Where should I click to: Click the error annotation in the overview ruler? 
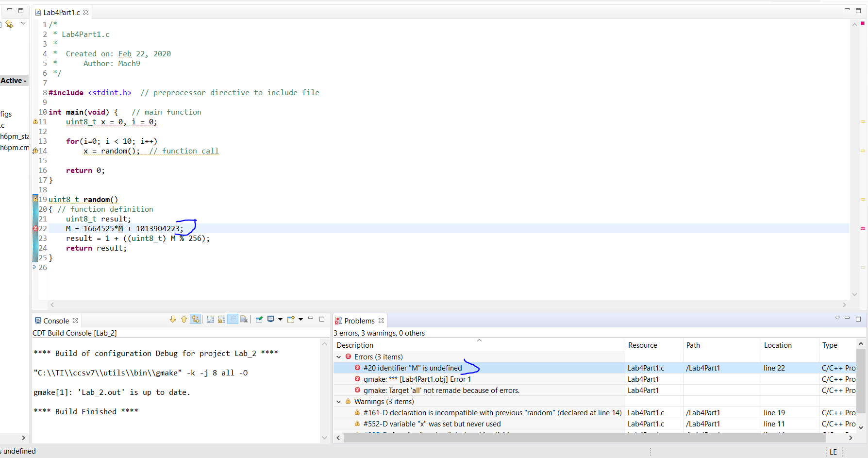pyautogui.click(x=863, y=228)
